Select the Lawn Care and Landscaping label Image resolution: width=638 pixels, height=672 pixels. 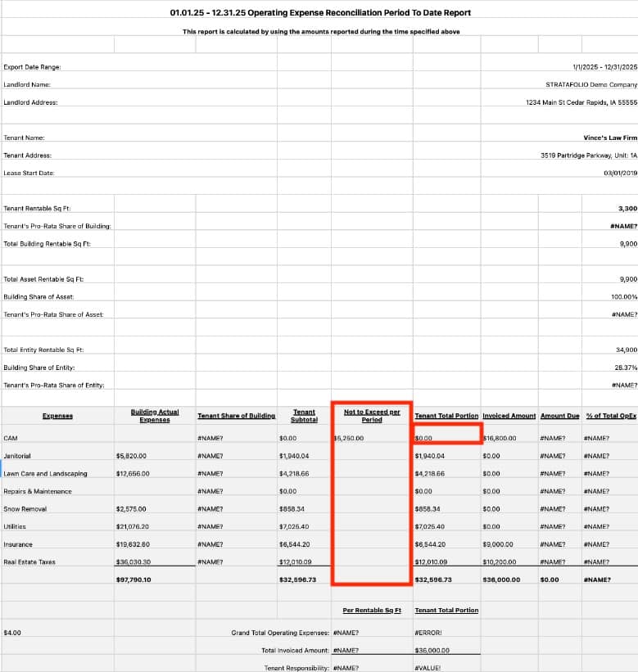click(x=45, y=474)
